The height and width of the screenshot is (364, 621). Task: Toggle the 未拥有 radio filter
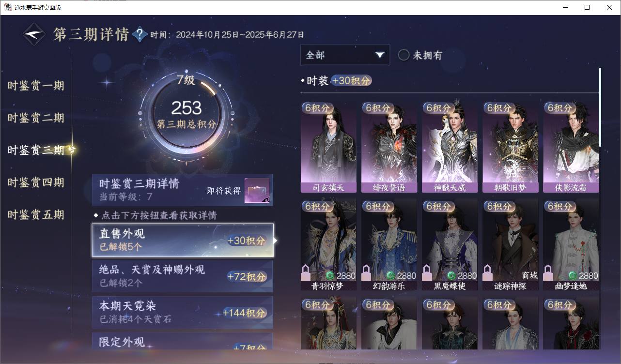[404, 55]
